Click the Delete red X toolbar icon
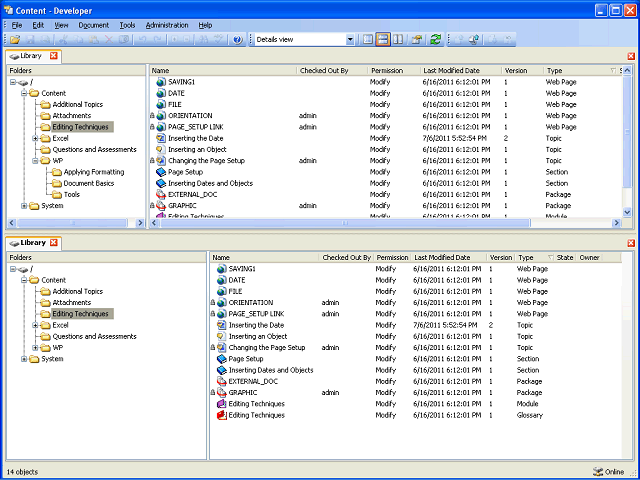 point(109,40)
